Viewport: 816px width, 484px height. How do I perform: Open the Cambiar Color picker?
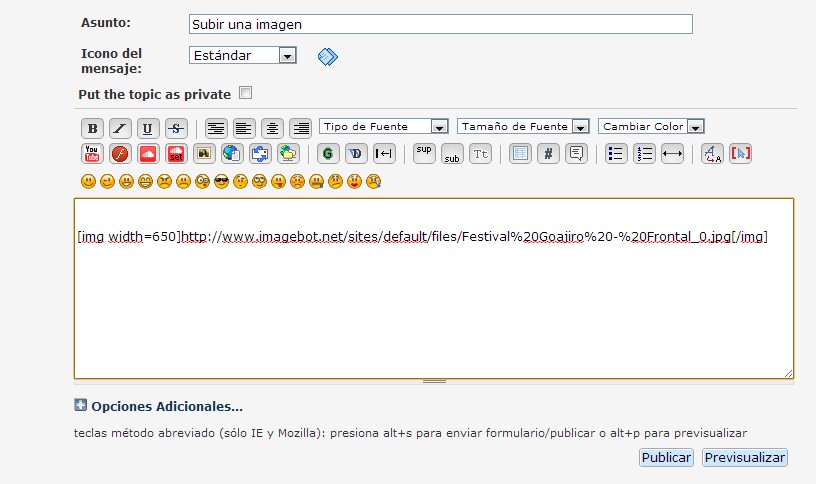pyautogui.click(x=652, y=126)
